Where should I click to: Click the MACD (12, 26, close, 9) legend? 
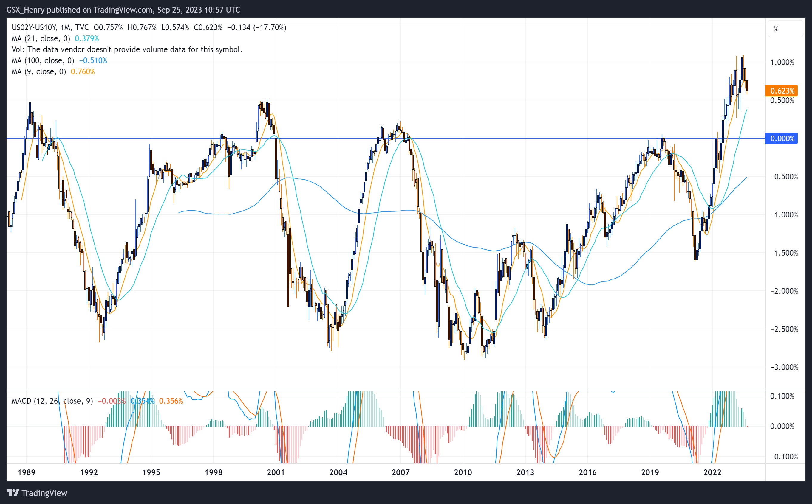point(52,401)
